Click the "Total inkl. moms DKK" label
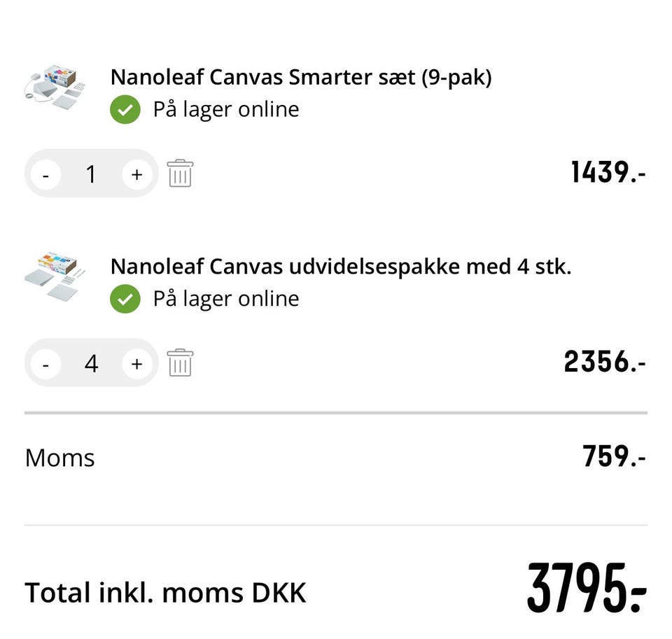This screenshot has width=672, height=639. click(x=165, y=593)
